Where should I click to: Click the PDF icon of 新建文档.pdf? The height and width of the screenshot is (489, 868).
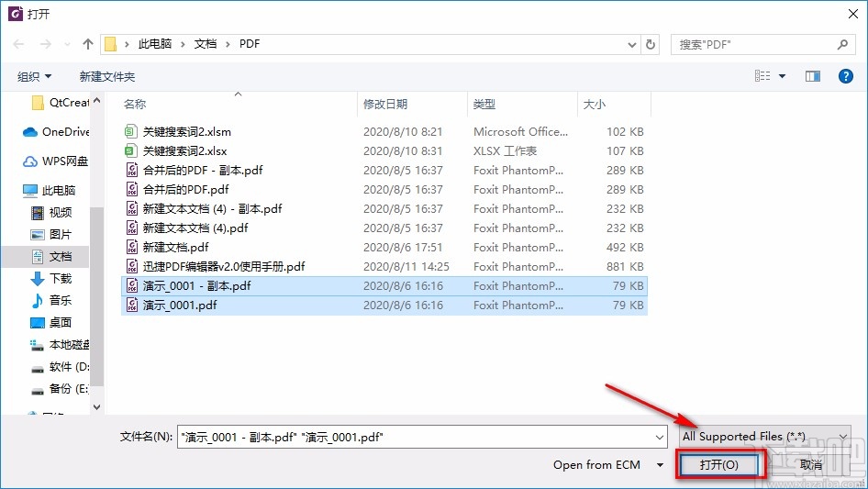click(x=132, y=247)
